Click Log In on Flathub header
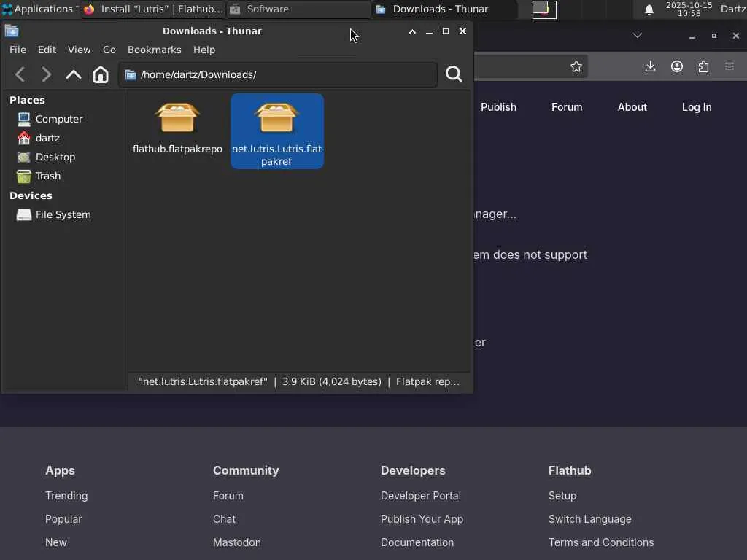Image resolution: width=747 pixels, height=560 pixels. (697, 107)
